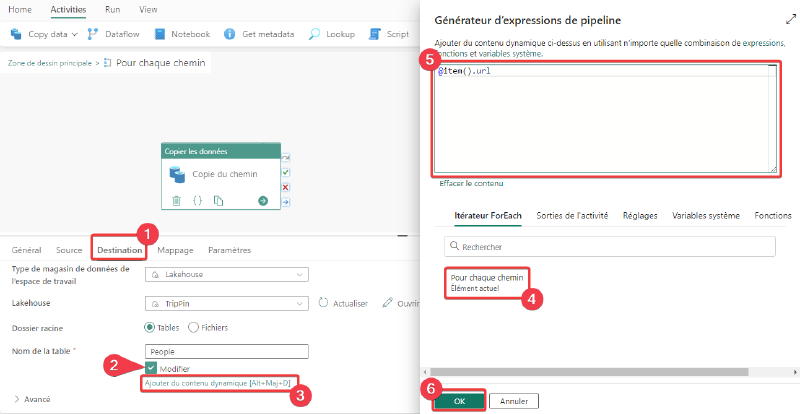Open the Général tab
This screenshot has height=414, width=800.
[x=27, y=250]
